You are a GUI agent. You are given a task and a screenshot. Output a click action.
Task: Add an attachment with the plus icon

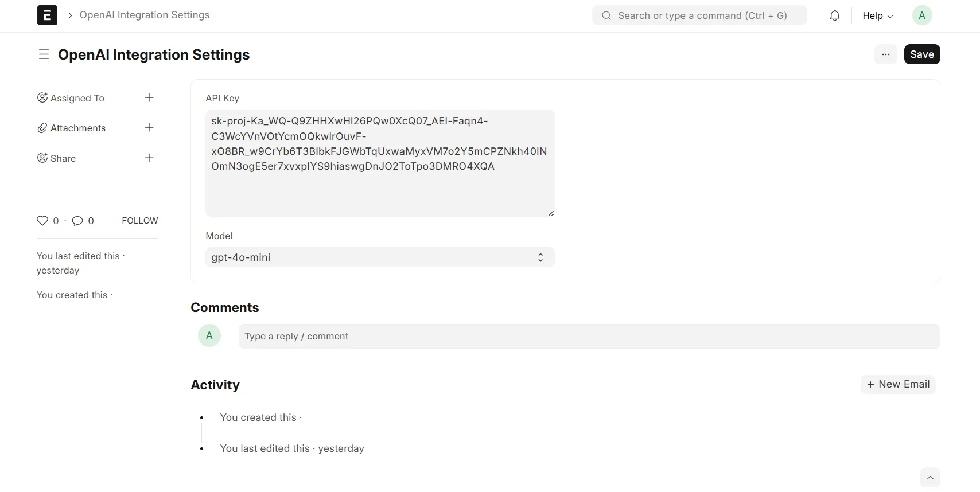149,127
